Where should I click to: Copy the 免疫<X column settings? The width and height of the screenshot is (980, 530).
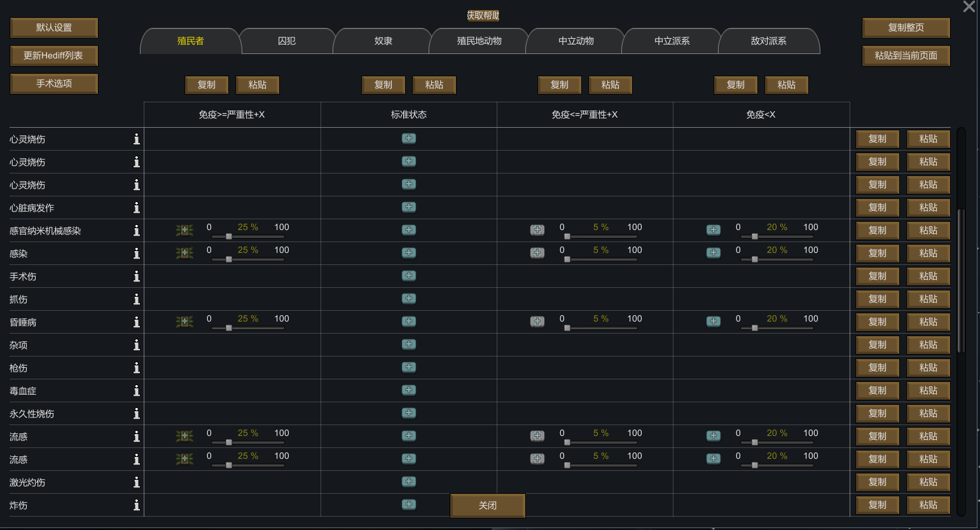[x=736, y=85]
